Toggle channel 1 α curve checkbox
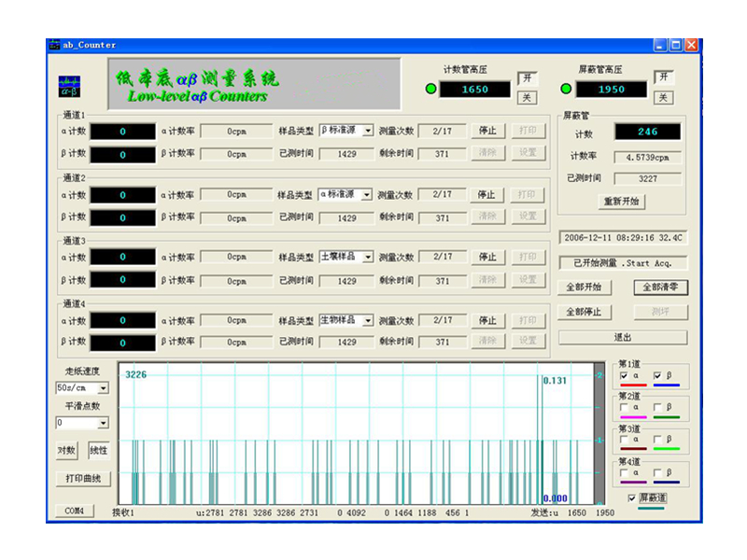Viewport: 747px width, 560px height. tap(624, 376)
